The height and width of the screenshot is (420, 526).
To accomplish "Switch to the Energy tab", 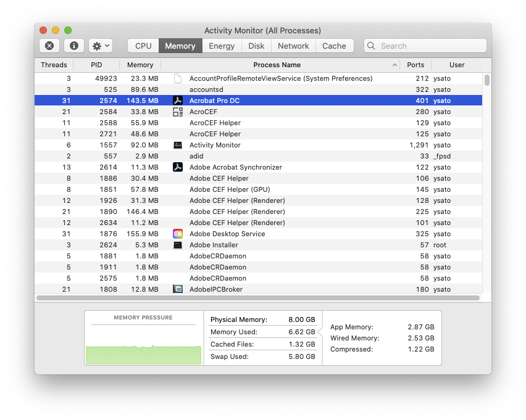I will tap(222, 46).
